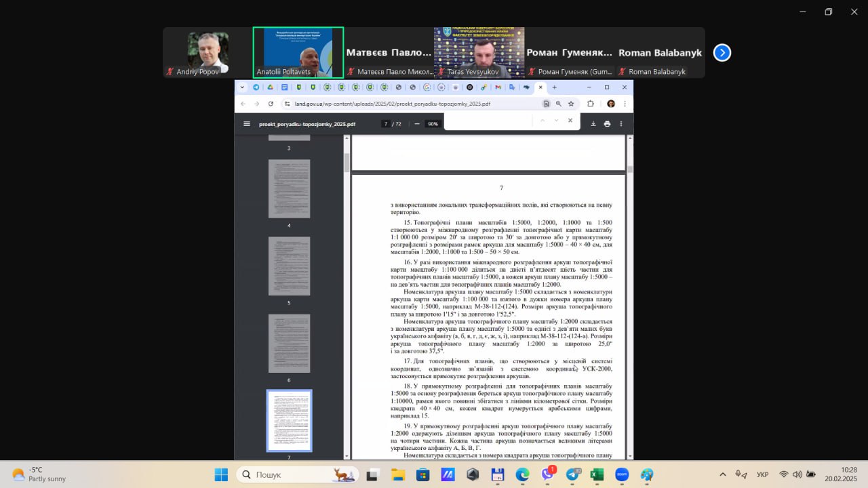
Task: Open the clock showing 10:28
Action: (x=841, y=474)
